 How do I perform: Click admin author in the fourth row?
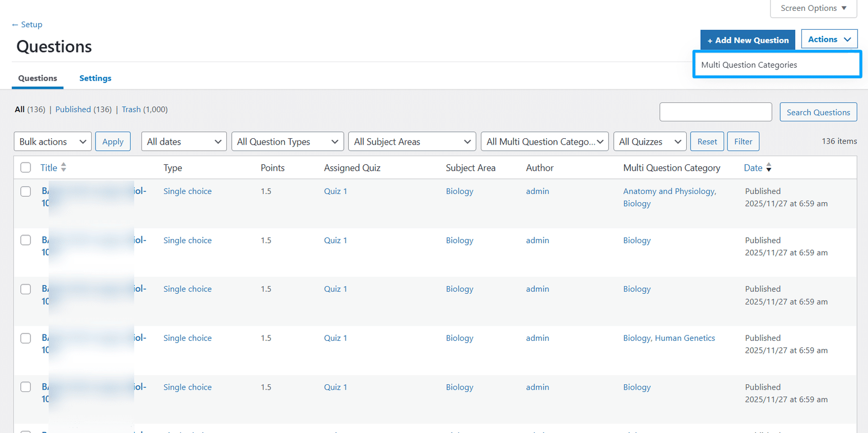[x=537, y=338]
